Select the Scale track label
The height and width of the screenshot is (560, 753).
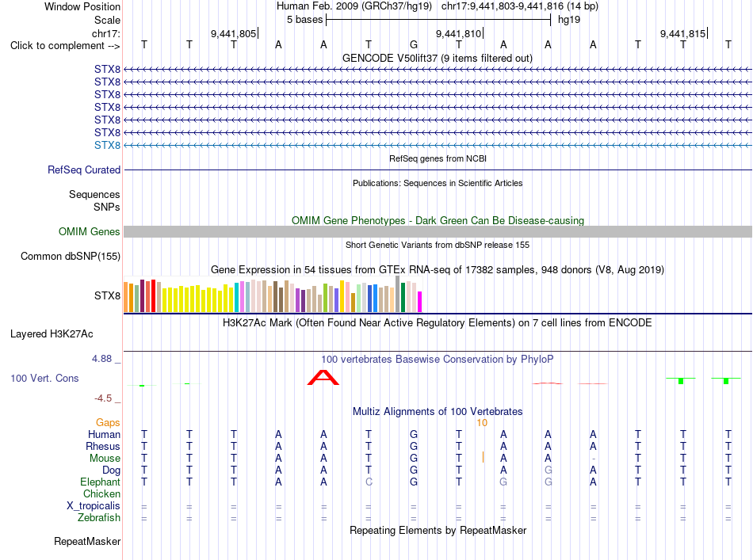(x=107, y=20)
